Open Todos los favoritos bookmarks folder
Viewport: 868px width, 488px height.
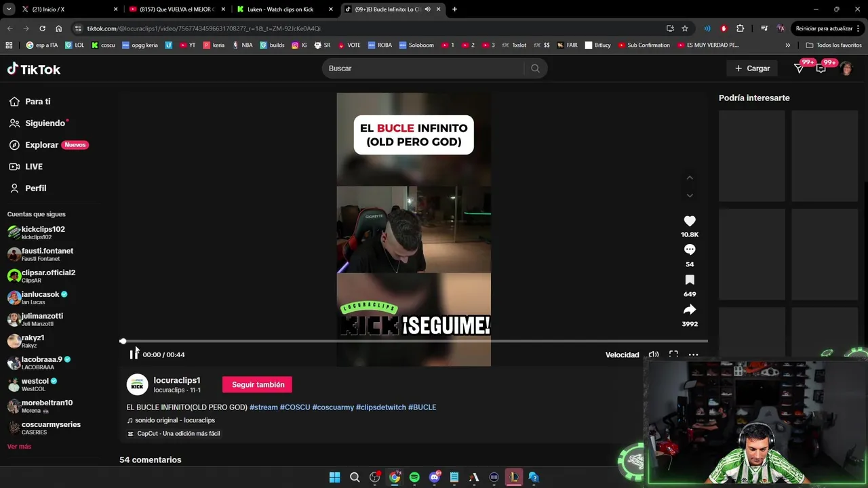coord(833,45)
